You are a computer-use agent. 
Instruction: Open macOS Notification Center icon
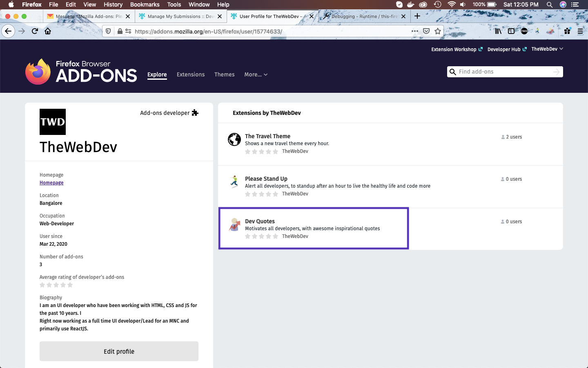(x=576, y=4)
